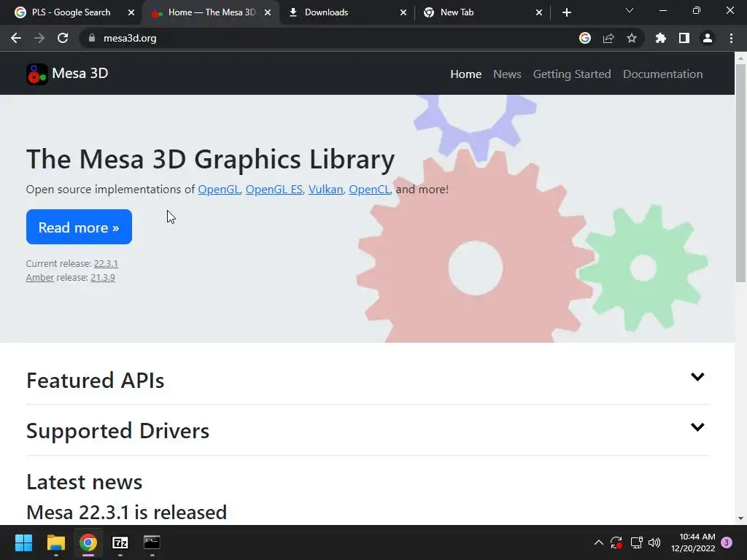Click the Mesa 22.3.1 is released headline
The image size is (747, 560).
127,513
